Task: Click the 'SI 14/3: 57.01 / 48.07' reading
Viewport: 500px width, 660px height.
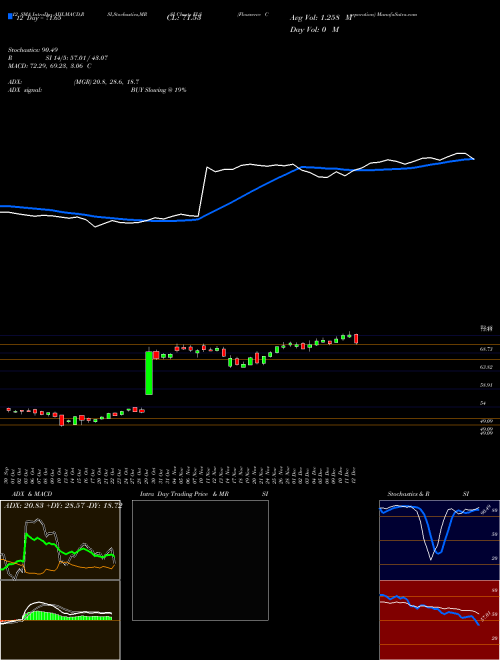Action: tap(77, 58)
